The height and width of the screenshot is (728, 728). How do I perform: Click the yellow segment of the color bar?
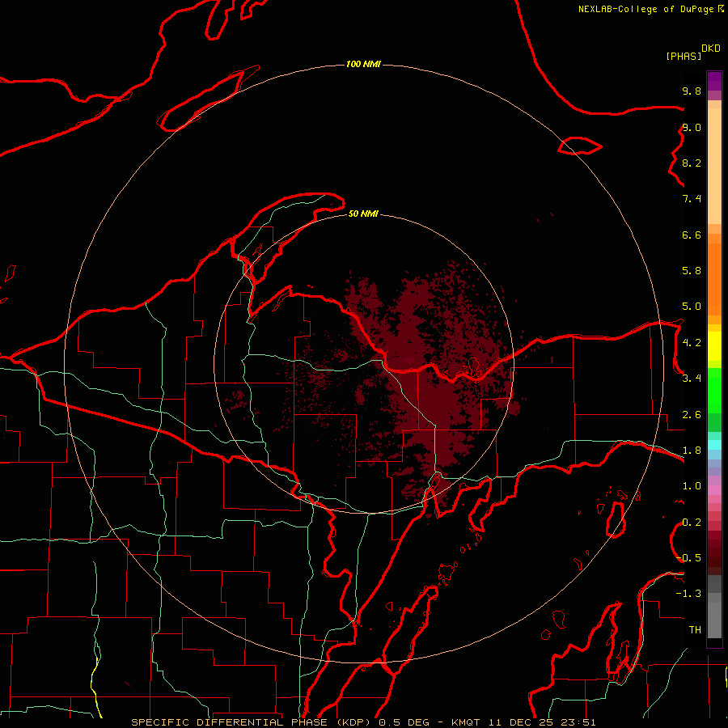click(x=714, y=346)
